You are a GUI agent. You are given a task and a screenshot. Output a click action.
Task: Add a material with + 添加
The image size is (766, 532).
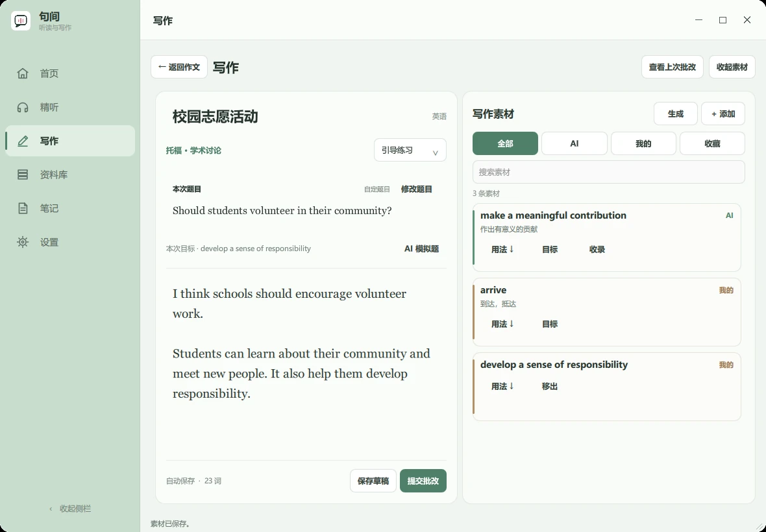click(723, 114)
